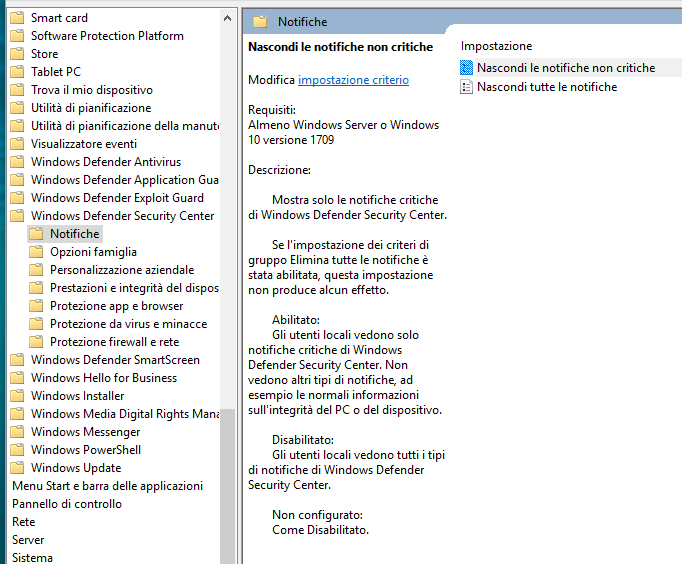Select Nascondi le notifiche non critiche setting

(566, 68)
